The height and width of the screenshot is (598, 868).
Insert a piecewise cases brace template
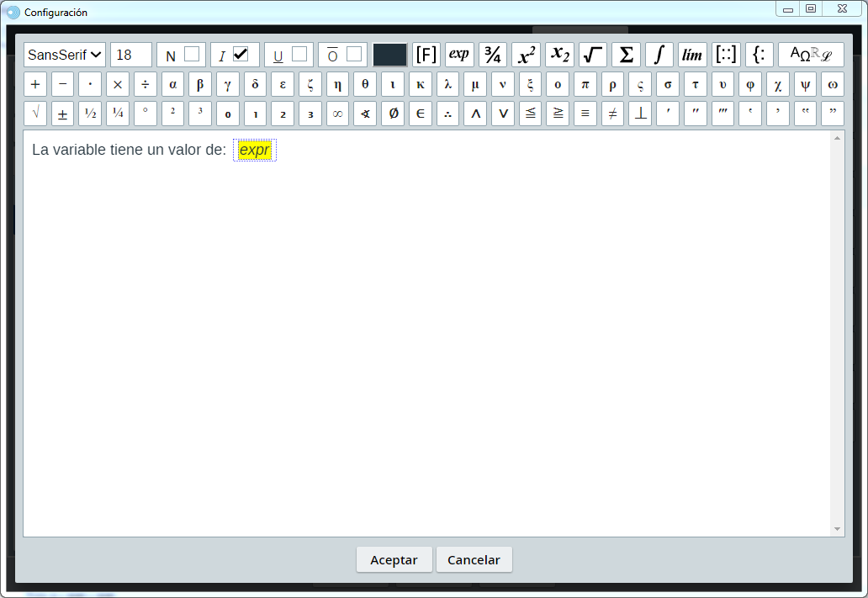click(759, 55)
